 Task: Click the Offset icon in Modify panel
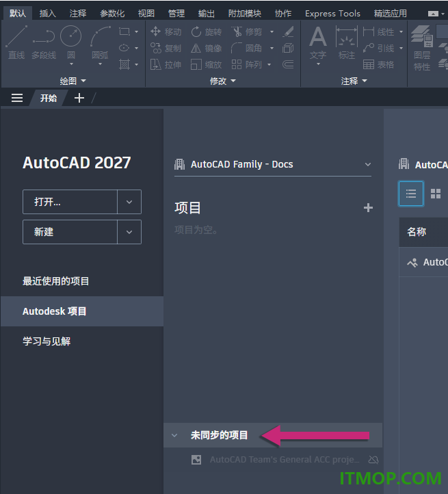coord(288,64)
